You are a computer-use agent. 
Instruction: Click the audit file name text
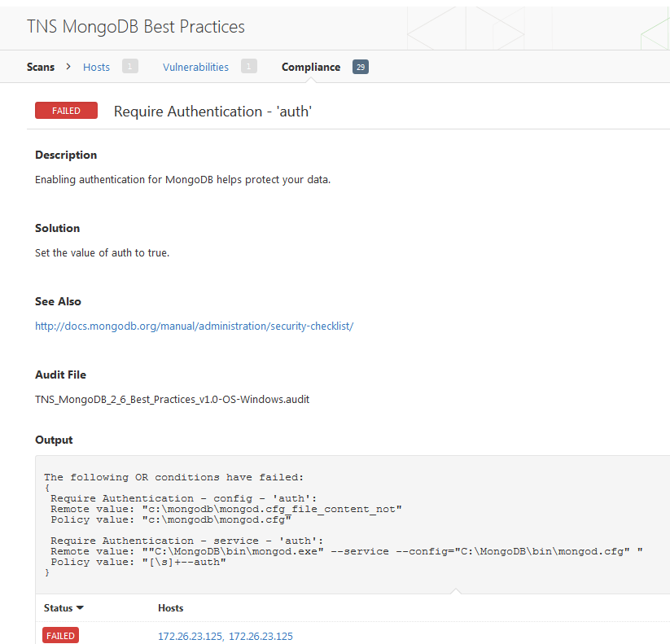[173, 399]
